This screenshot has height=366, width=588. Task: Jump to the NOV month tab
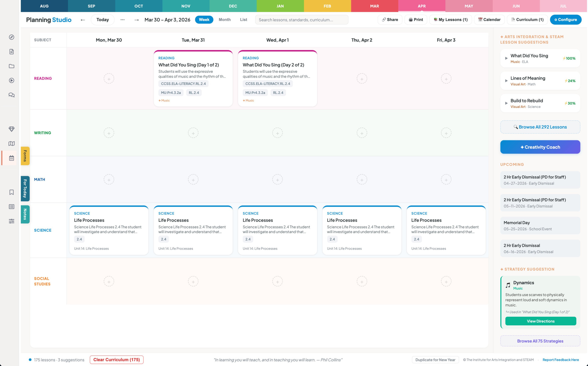coord(186,6)
